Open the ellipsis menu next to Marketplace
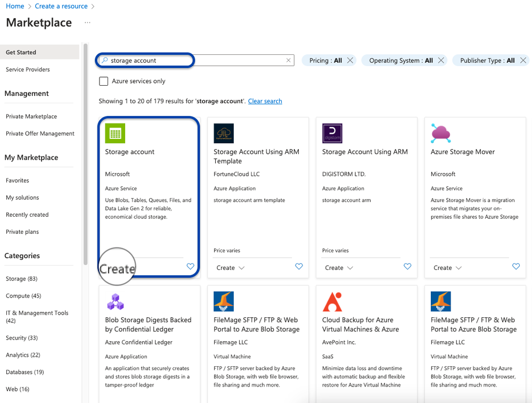 (x=87, y=22)
